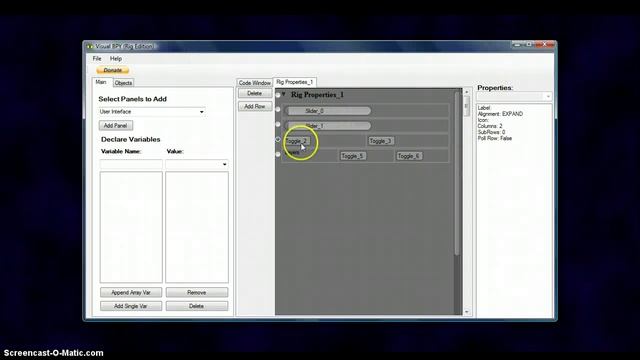Click the 'Alignment: EXPAND' property line

coord(500,114)
